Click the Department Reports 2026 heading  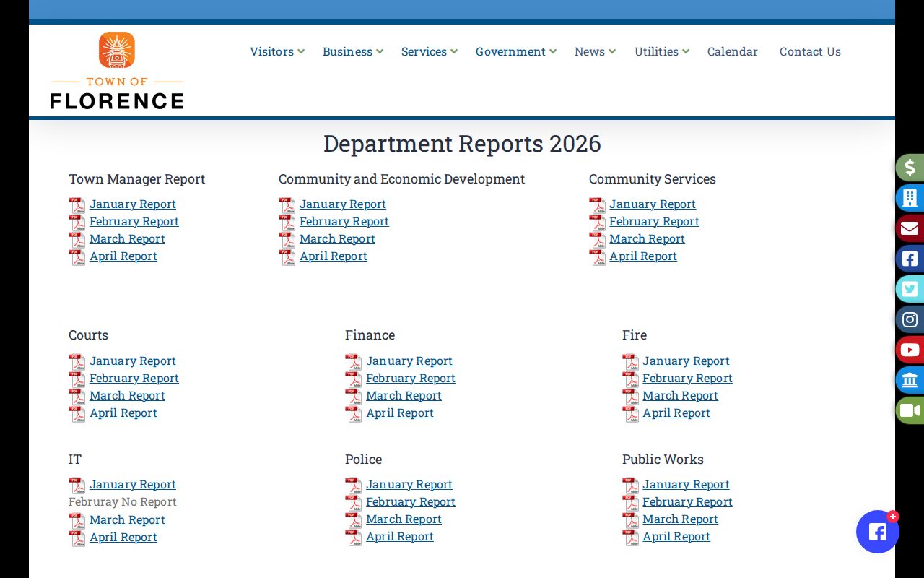pyautogui.click(x=462, y=143)
